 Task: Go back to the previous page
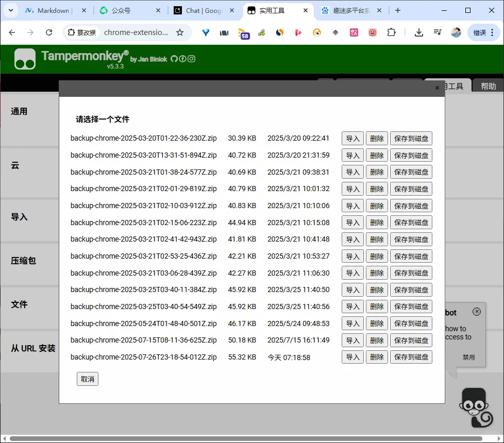click(12, 32)
